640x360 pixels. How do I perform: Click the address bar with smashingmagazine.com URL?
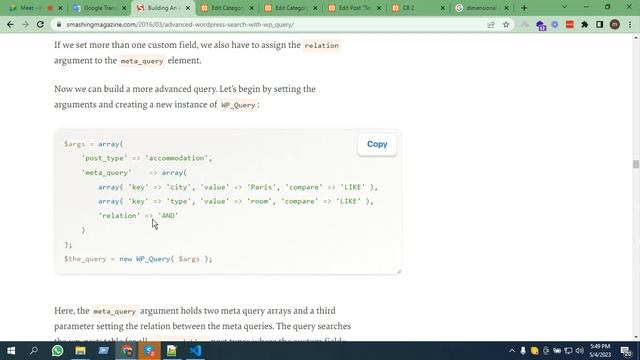[x=269, y=24]
